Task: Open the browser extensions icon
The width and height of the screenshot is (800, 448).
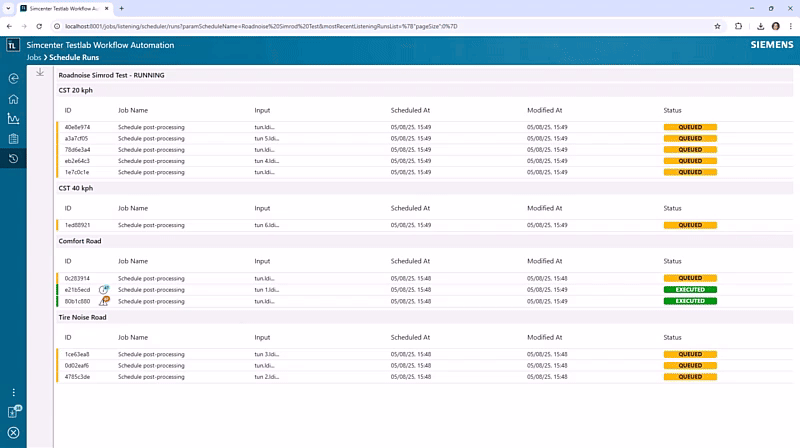Action: 738,26
